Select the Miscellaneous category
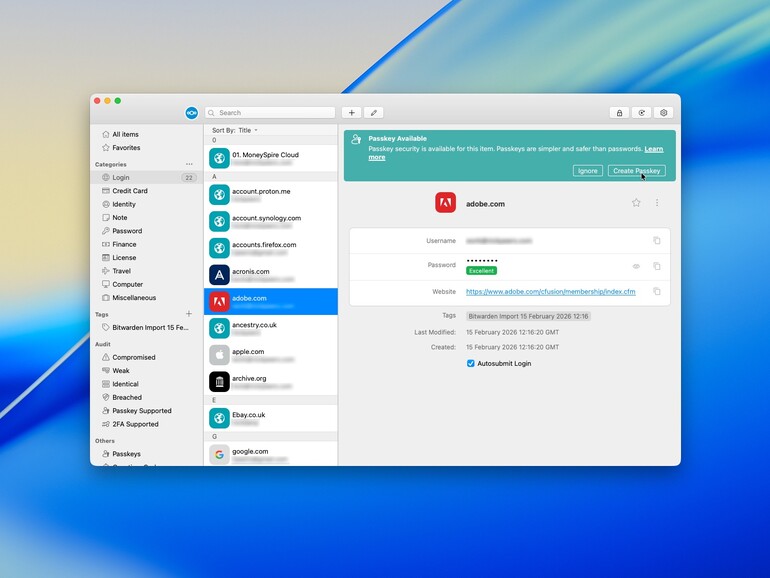The image size is (770, 578). point(146,298)
